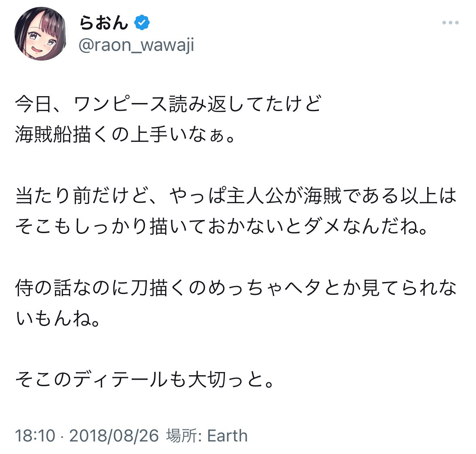Click the line starting with 当たり前だけど
The image size is (476, 454).
pos(235,196)
